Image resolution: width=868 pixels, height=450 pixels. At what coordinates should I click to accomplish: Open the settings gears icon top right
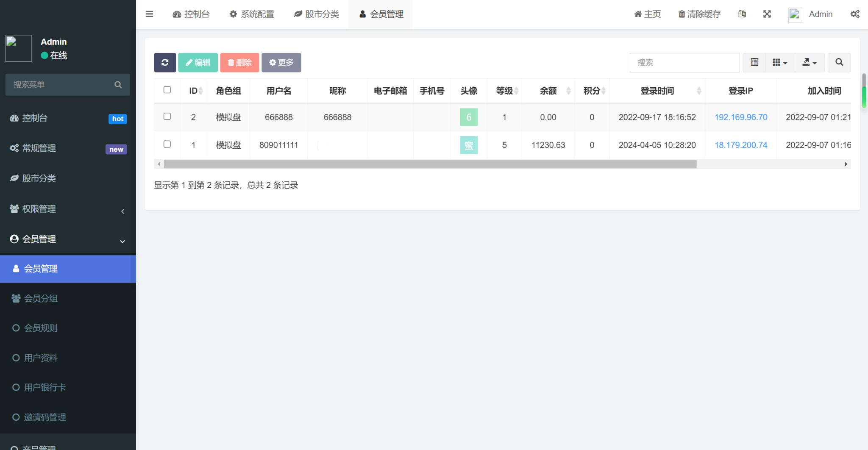point(855,14)
